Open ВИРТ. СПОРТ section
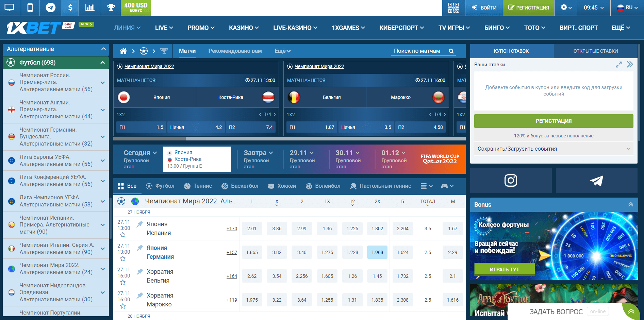644x320 pixels. click(579, 28)
